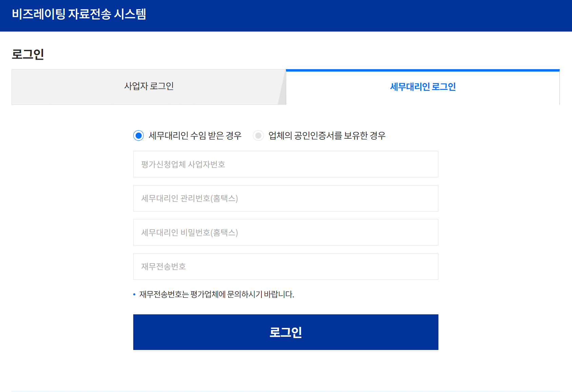Click the blue bullet before the notice
Viewport: 572px width, 392px height.
click(134, 295)
